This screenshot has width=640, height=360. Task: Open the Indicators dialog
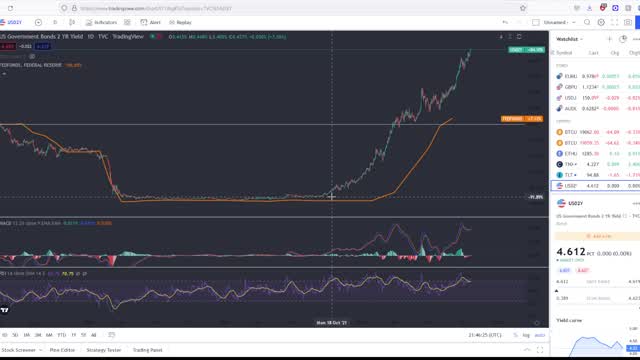pos(101,22)
